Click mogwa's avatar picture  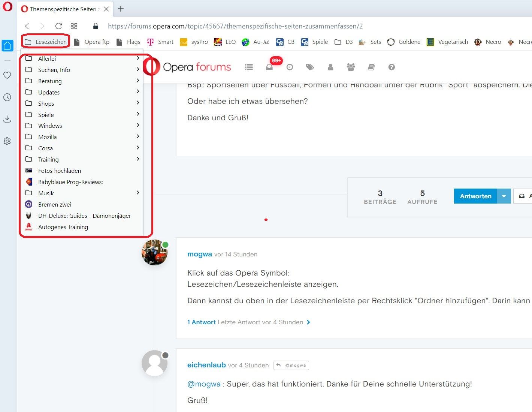click(154, 252)
